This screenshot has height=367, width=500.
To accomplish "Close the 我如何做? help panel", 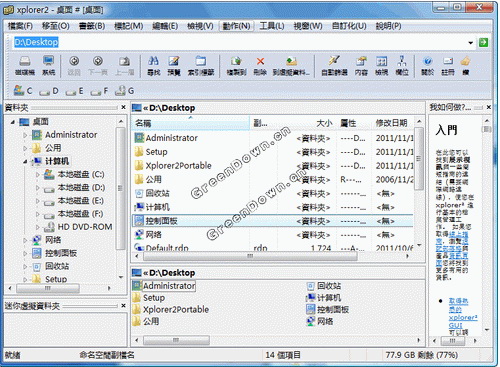I will point(488,107).
